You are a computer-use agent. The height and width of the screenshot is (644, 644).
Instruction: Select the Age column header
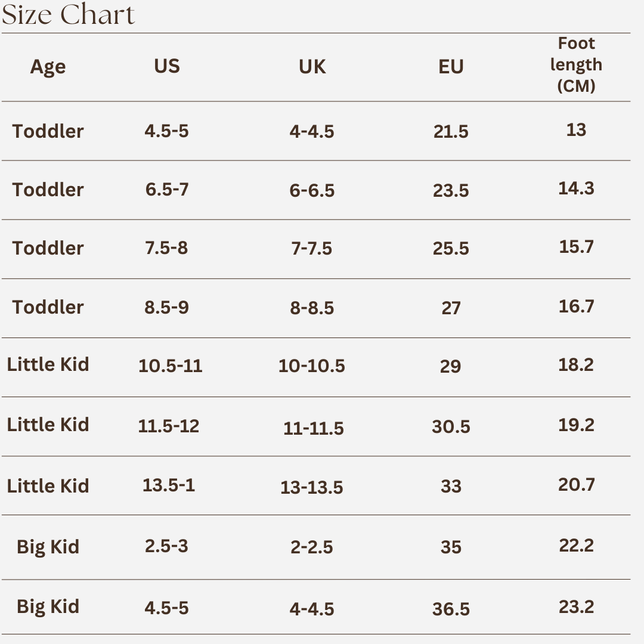(x=48, y=67)
